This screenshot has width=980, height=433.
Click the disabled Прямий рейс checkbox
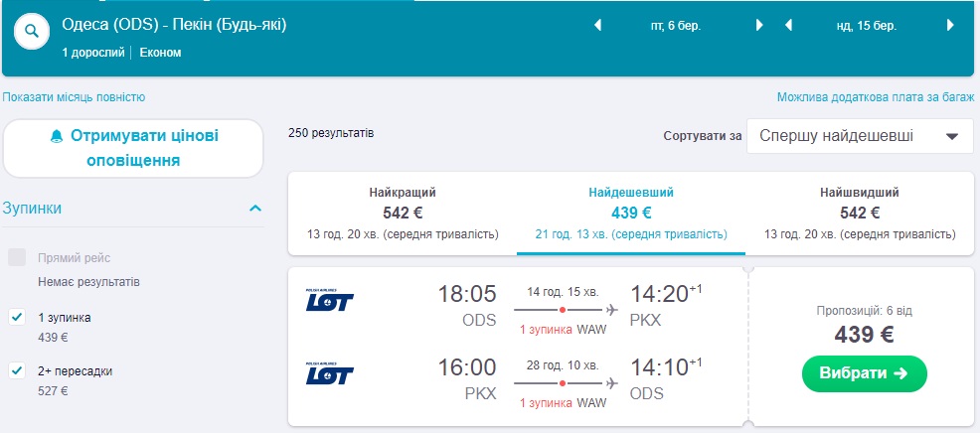coord(17,257)
